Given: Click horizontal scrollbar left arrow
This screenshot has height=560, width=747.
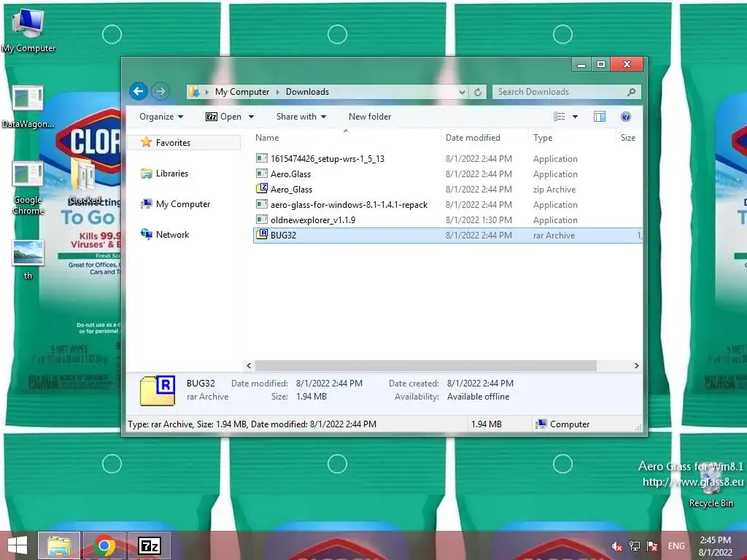Looking at the screenshot, I should click(x=249, y=366).
